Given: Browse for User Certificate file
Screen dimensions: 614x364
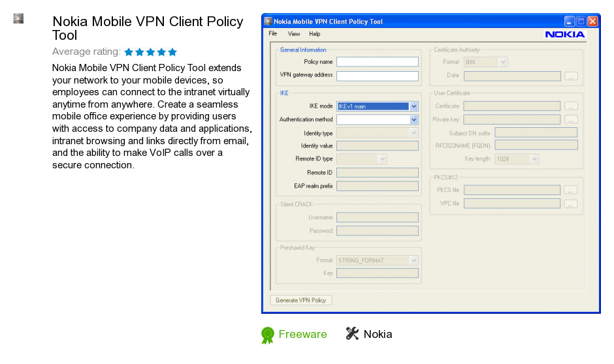Looking at the screenshot, I should (571, 106).
